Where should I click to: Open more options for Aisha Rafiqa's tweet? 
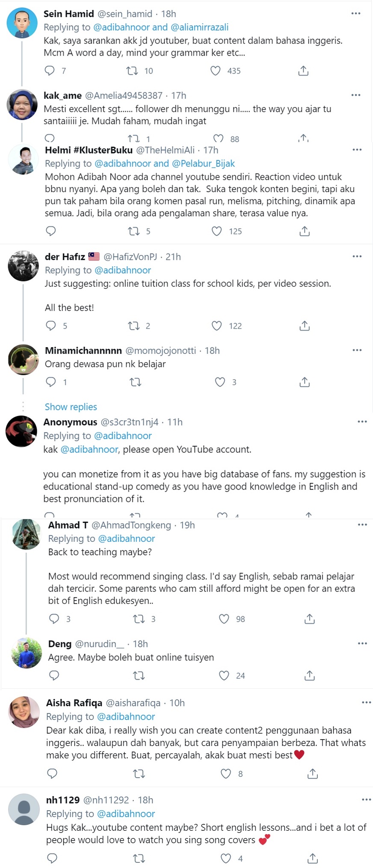point(367,702)
